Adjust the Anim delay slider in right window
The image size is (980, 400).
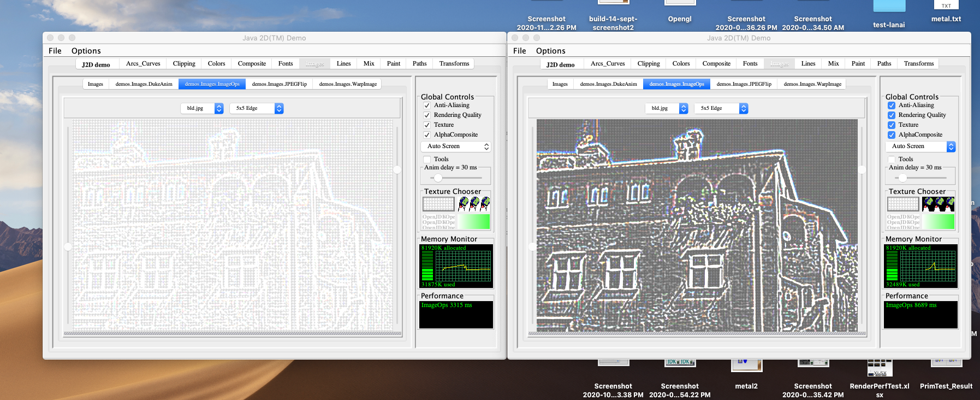pos(902,178)
